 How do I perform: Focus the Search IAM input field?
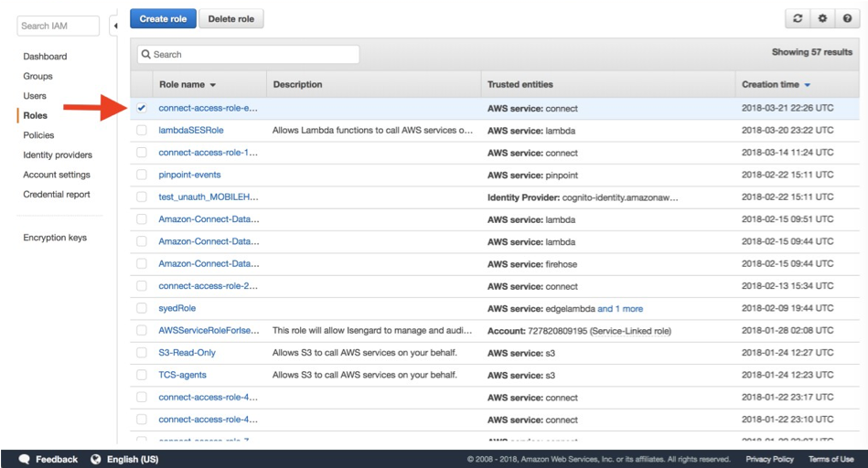(59, 26)
